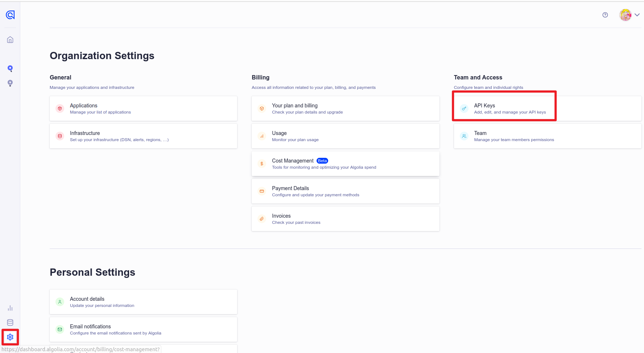Open the Search product sidebar icon

point(10,69)
